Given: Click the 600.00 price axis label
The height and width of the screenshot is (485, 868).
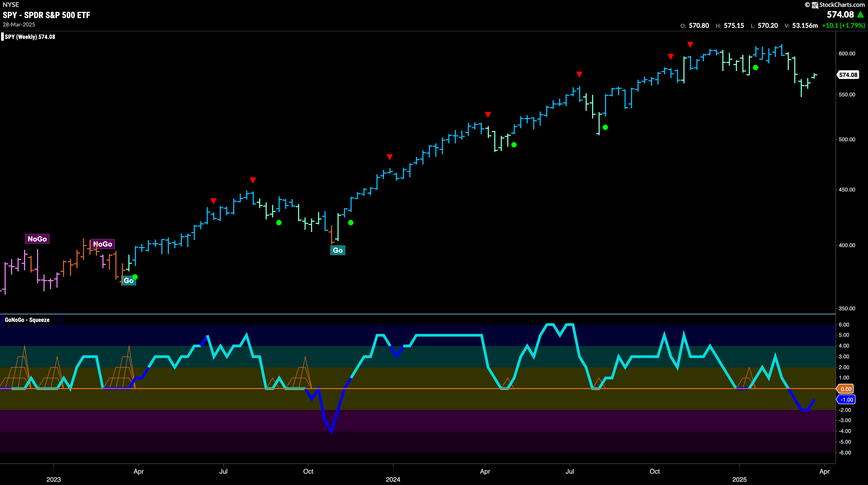Looking at the screenshot, I should (847, 53).
